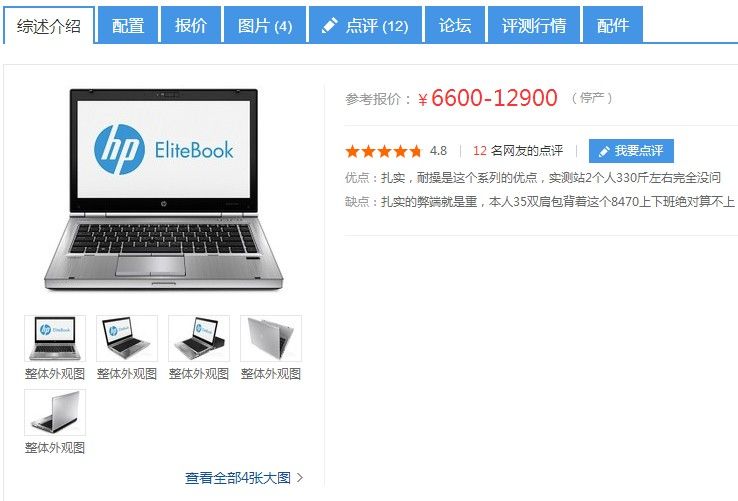Switch to the 配件 tab
Viewport: 738px width, 501px height.
click(x=613, y=25)
